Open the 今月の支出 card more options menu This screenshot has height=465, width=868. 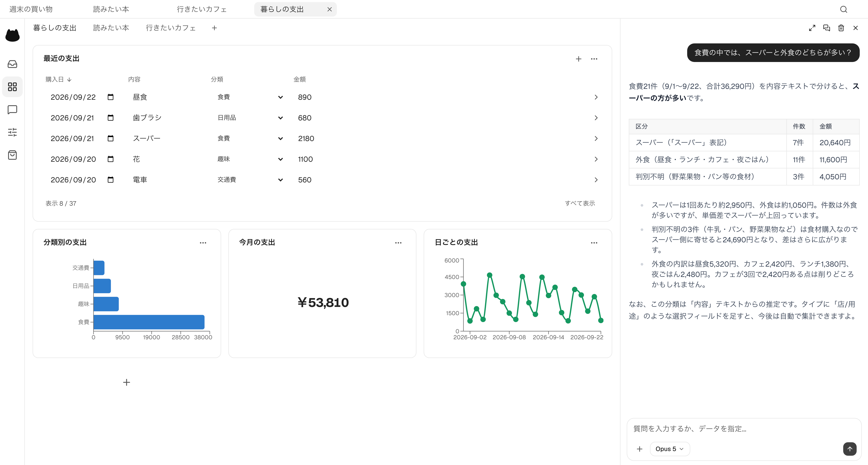(x=398, y=243)
